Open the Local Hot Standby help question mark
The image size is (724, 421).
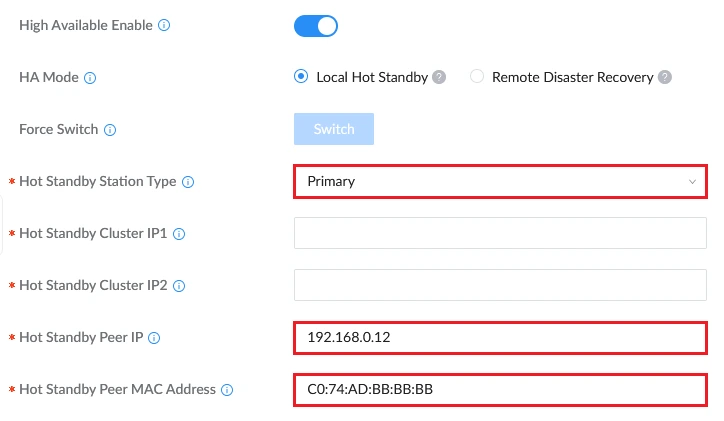(439, 77)
